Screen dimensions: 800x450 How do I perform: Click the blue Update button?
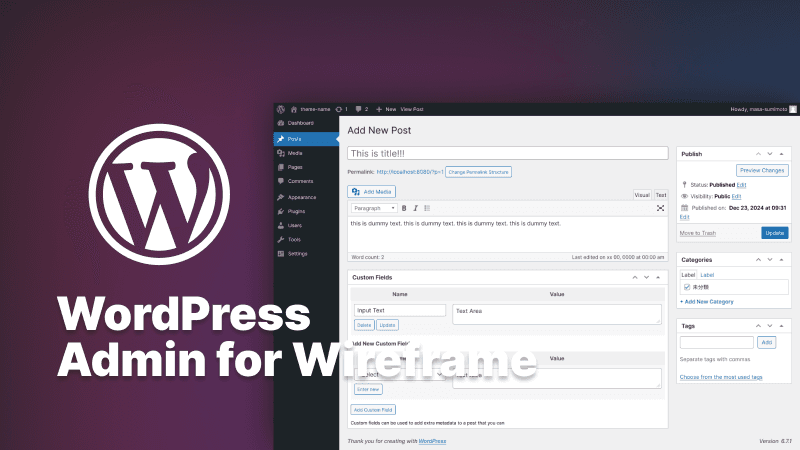pos(774,233)
